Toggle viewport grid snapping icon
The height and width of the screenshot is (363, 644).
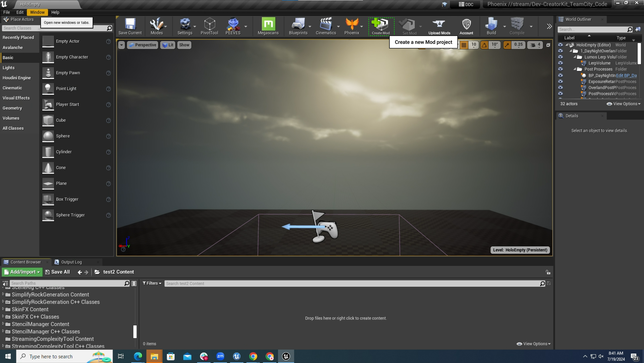[464, 45]
